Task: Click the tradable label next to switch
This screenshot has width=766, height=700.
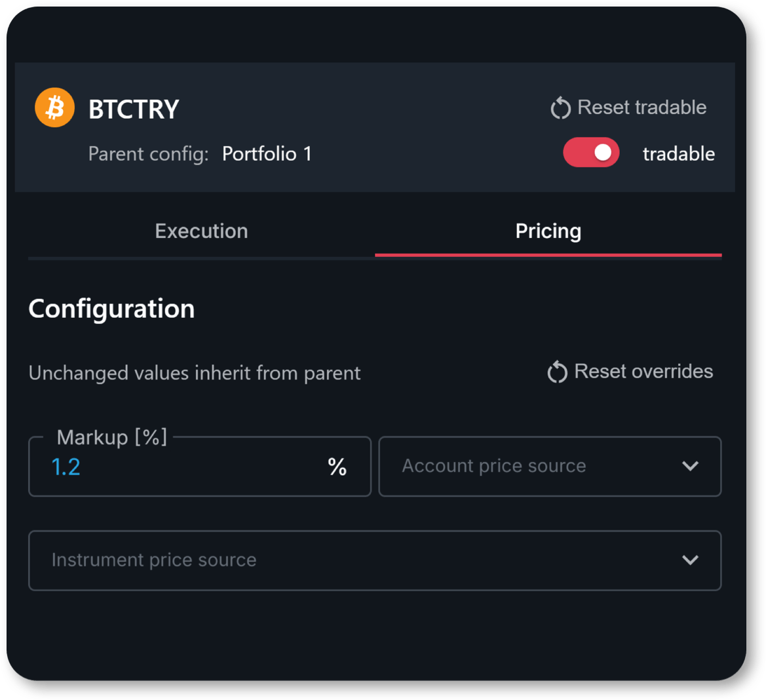Action: (x=679, y=154)
